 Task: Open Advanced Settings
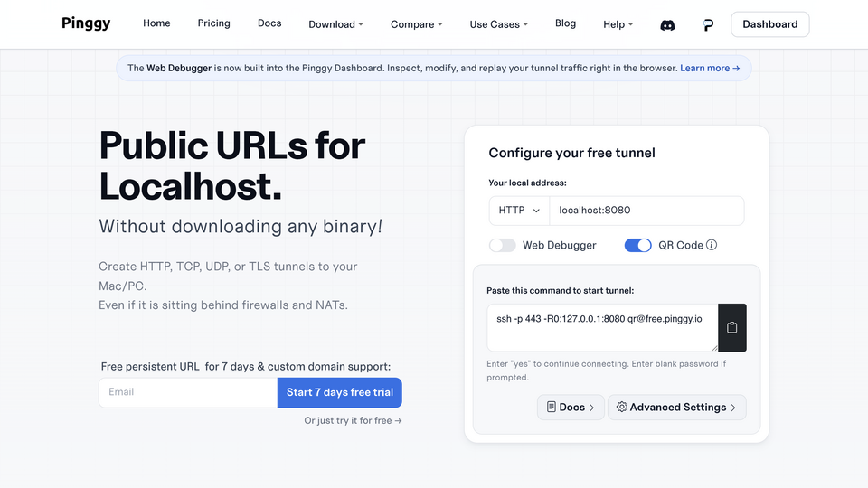tap(676, 408)
